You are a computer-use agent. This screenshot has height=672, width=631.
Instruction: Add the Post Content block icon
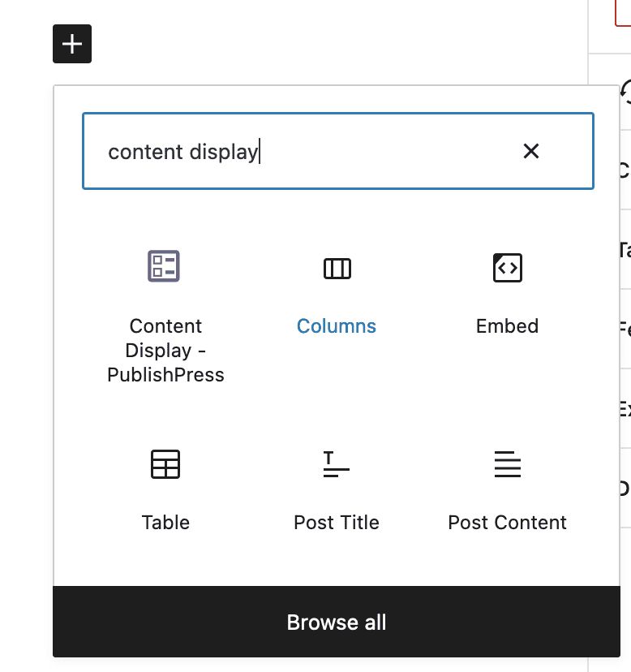(x=508, y=464)
